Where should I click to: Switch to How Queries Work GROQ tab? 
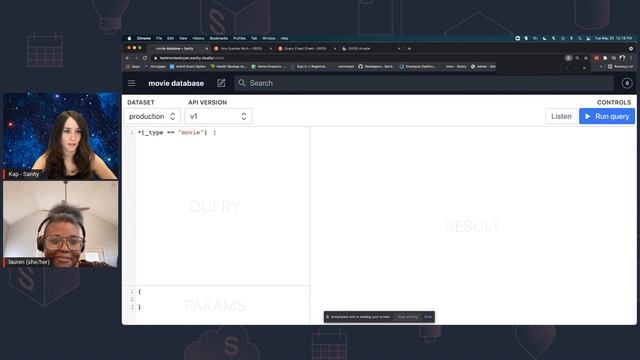point(243,49)
